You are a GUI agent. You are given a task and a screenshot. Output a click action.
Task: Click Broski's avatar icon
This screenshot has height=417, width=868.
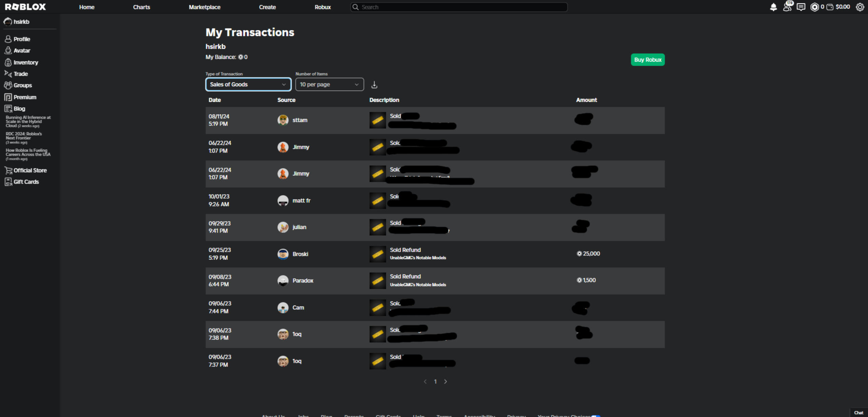tap(283, 254)
